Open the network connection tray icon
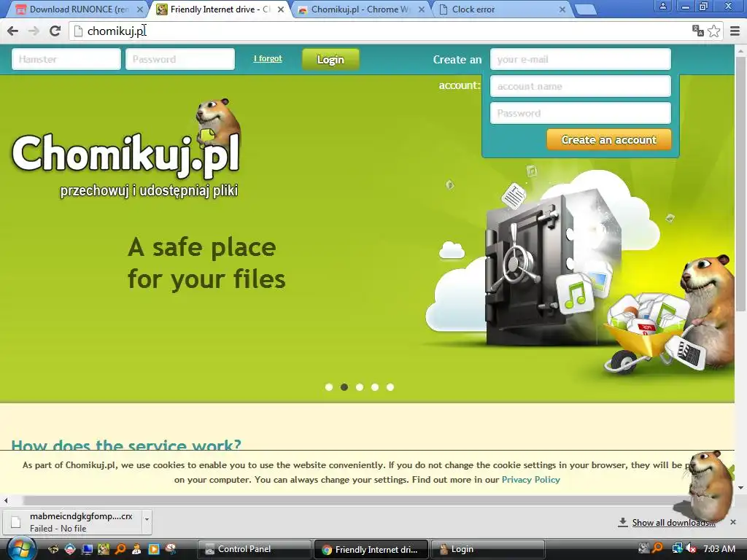Viewport: 747px width, 560px height. [677, 548]
